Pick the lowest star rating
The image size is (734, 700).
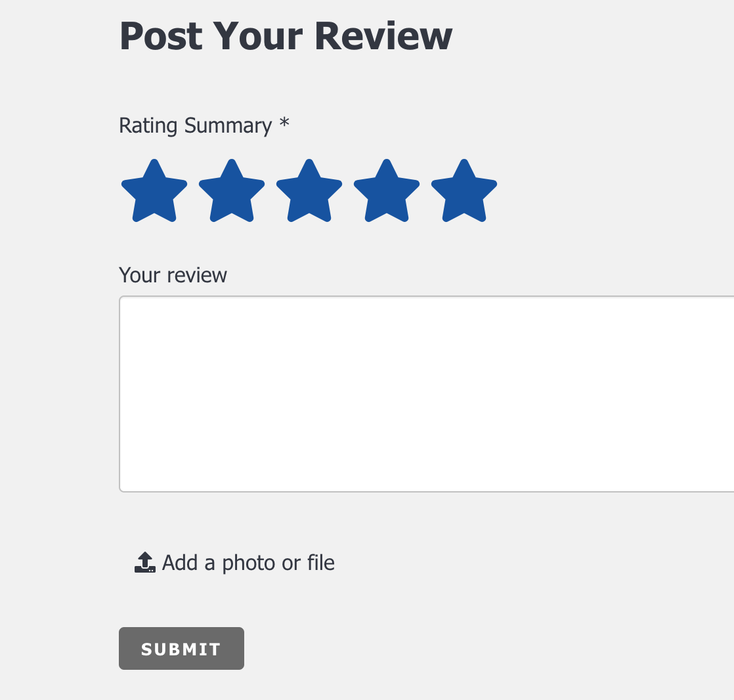click(x=154, y=192)
